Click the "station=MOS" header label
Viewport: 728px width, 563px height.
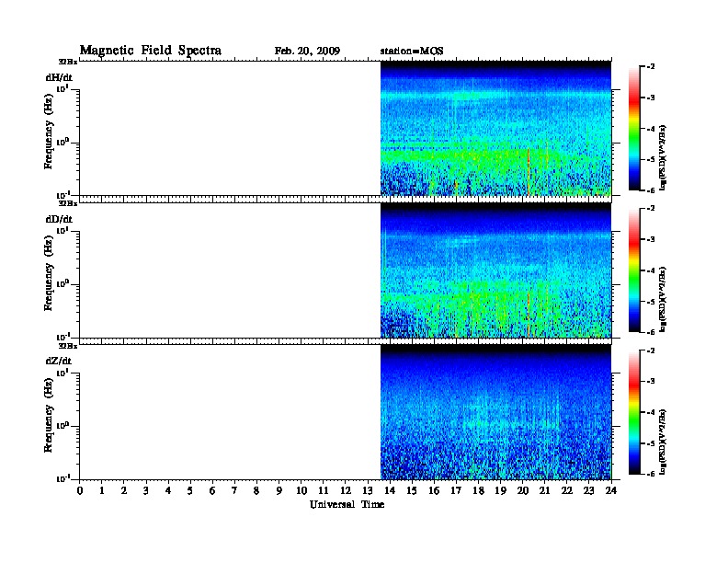412,52
